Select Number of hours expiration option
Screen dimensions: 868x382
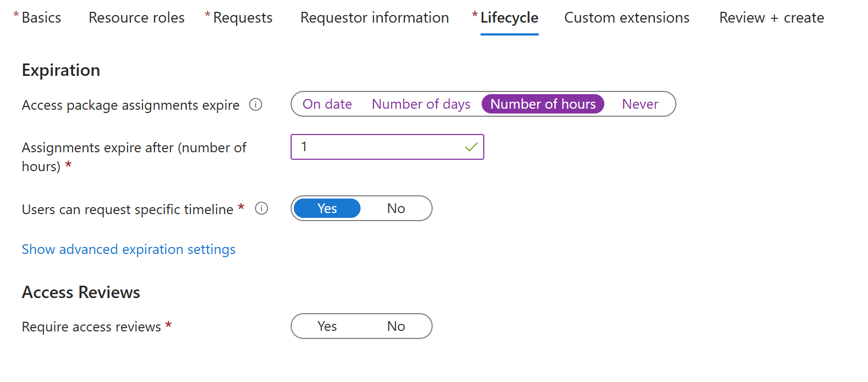(542, 104)
